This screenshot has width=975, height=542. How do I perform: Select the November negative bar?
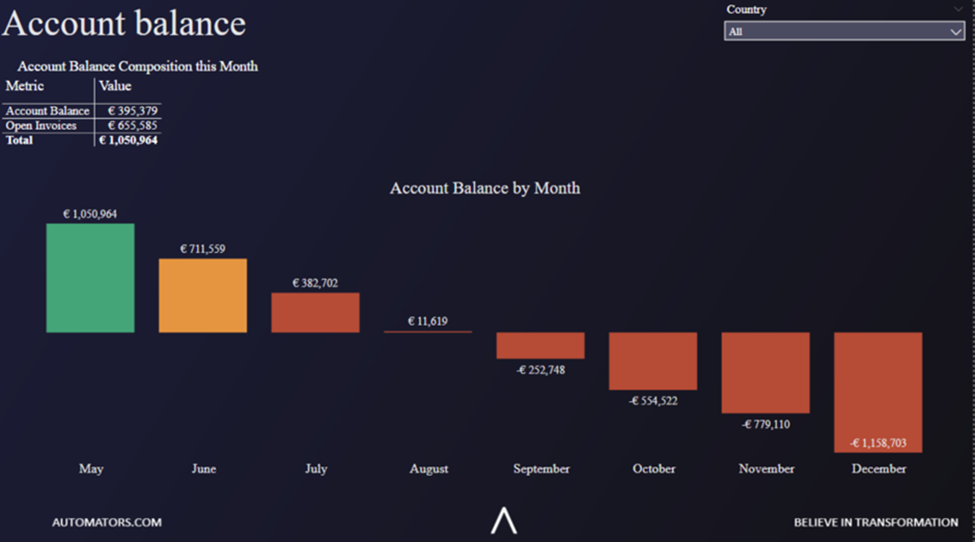(x=765, y=372)
